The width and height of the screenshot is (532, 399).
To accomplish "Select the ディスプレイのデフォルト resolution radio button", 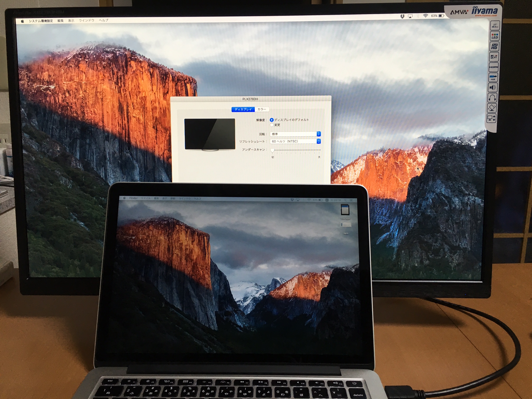I will click(x=272, y=120).
